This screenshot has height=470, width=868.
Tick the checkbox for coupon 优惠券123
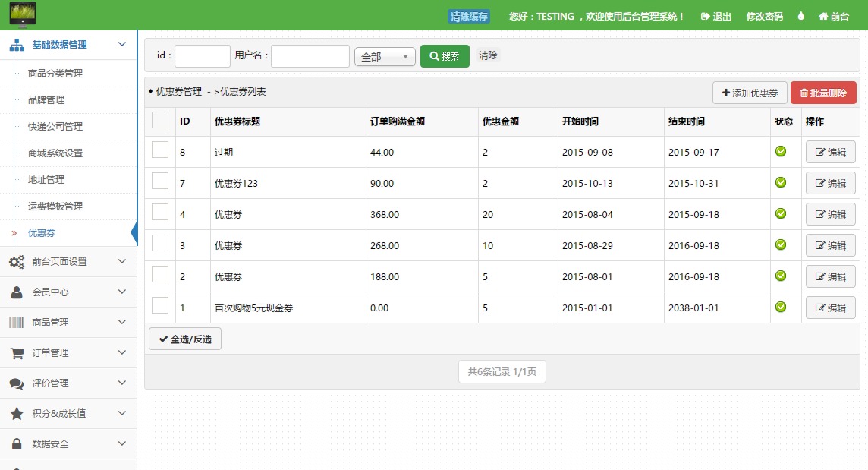coord(160,181)
